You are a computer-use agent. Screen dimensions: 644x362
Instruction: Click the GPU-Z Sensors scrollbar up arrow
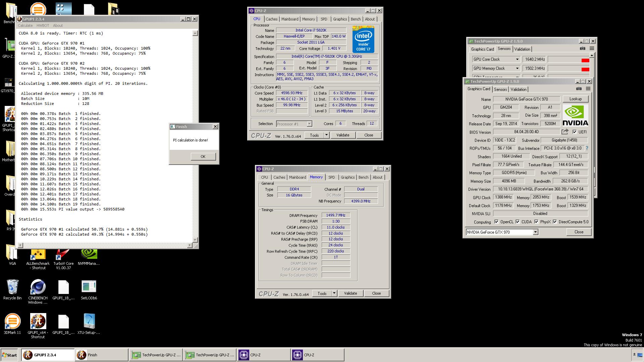(x=592, y=55)
